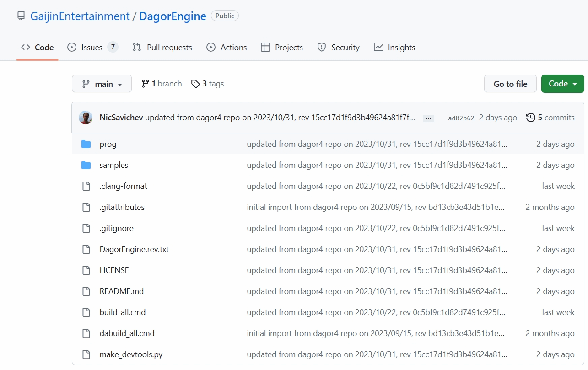Expand the commit message ellipsis button

(x=428, y=118)
